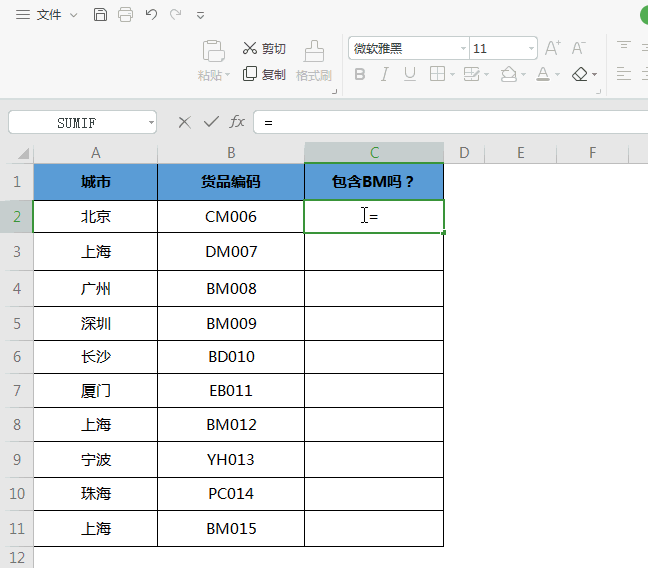Expand the font size 11 dropdown
This screenshot has height=568, width=648.
point(531,48)
